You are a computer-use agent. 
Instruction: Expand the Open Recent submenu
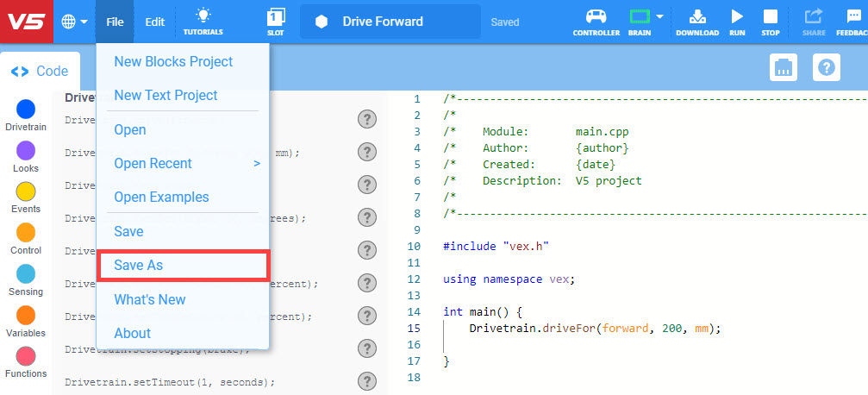[x=186, y=163]
